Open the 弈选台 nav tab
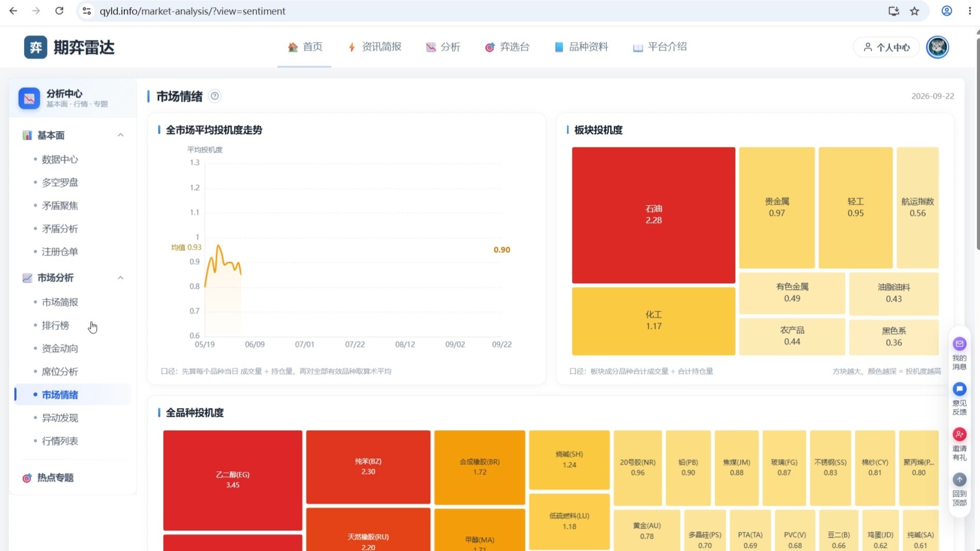Screen dimensions: 980x551 point(508,47)
